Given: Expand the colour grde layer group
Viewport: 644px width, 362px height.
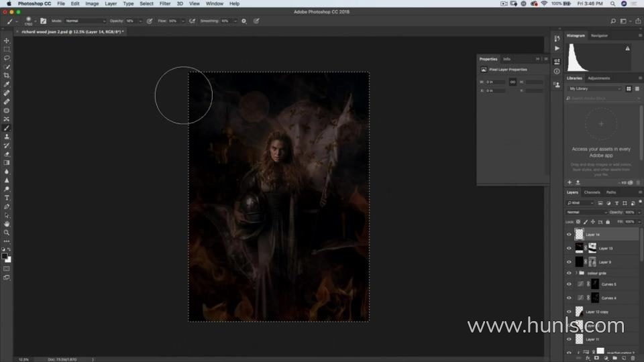Looking at the screenshot, I should (x=576, y=273).
